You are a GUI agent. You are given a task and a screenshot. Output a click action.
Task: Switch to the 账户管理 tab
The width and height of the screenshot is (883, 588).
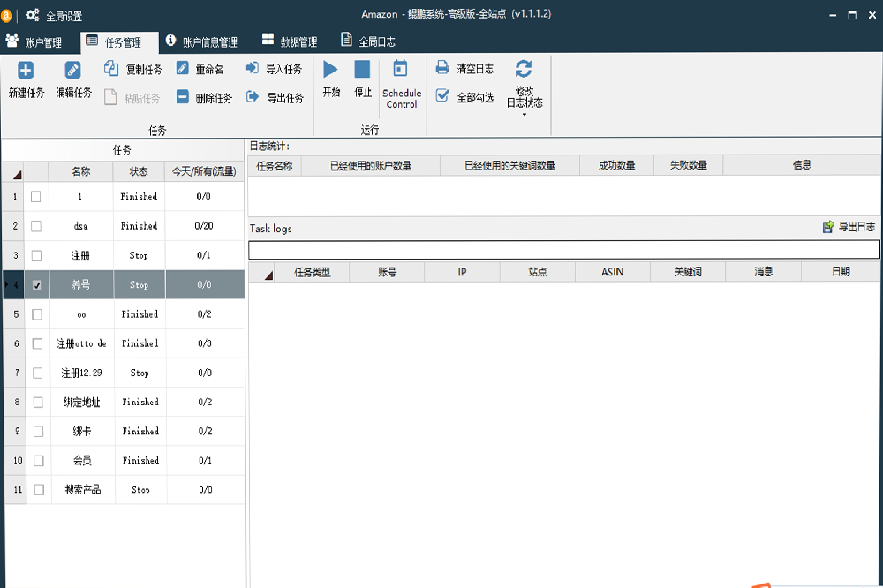pos(34,41)
